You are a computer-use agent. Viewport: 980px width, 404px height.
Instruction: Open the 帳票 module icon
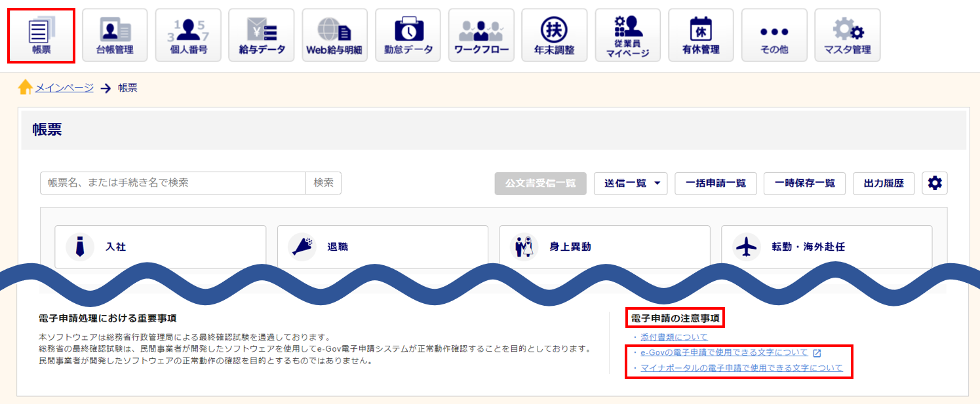[x=41, y=36]
